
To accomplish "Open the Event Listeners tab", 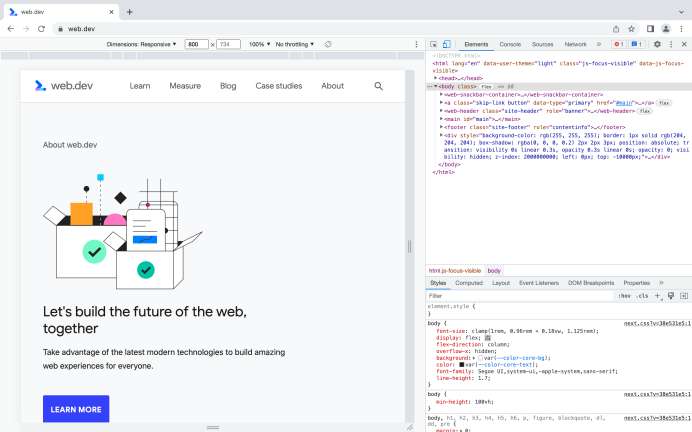I will (x=539, y=283).
